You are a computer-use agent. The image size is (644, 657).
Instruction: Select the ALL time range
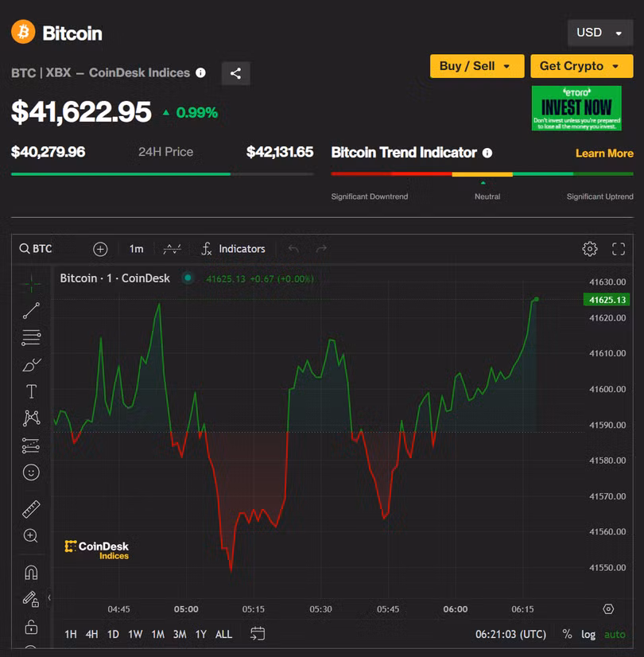[223, 634]
